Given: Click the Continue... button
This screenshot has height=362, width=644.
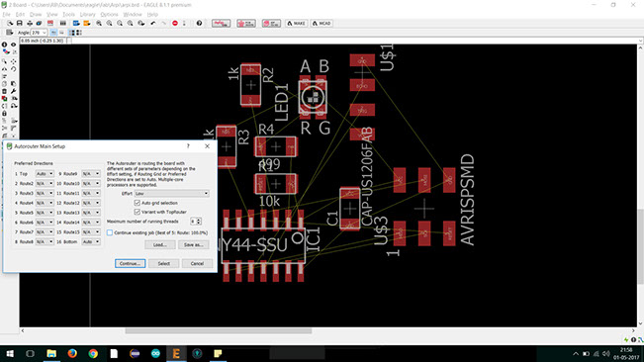Looking at the screenshot, I should (131, 263).
